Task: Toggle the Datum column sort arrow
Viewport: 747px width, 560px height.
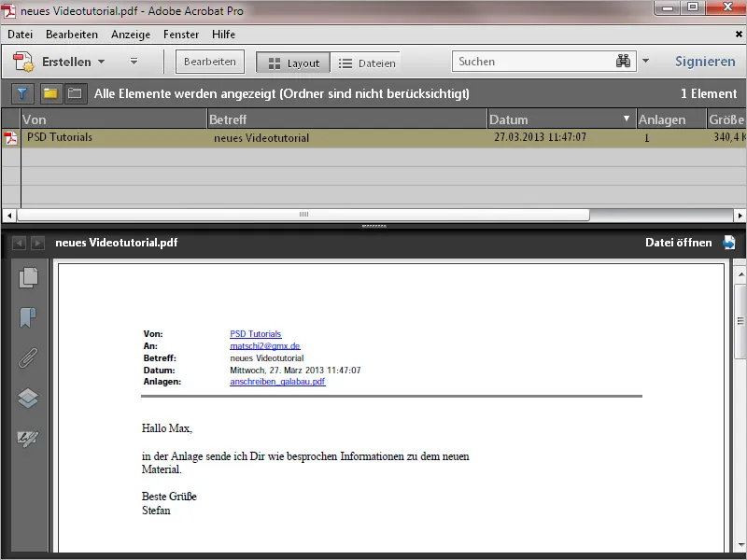Action: pos(627,119)
